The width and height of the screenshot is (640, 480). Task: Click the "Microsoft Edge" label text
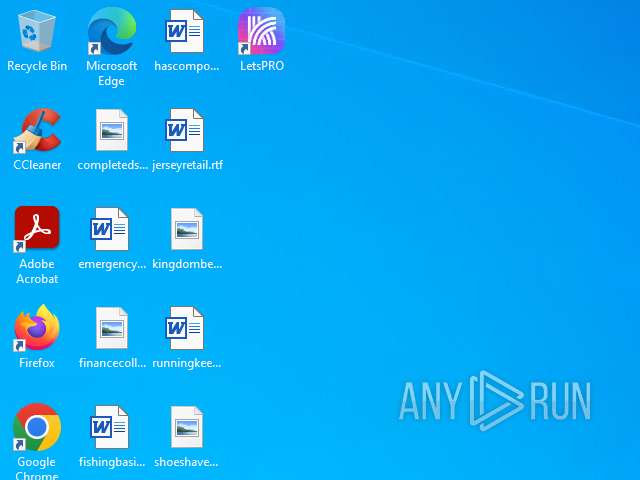(x=111, y=73)
